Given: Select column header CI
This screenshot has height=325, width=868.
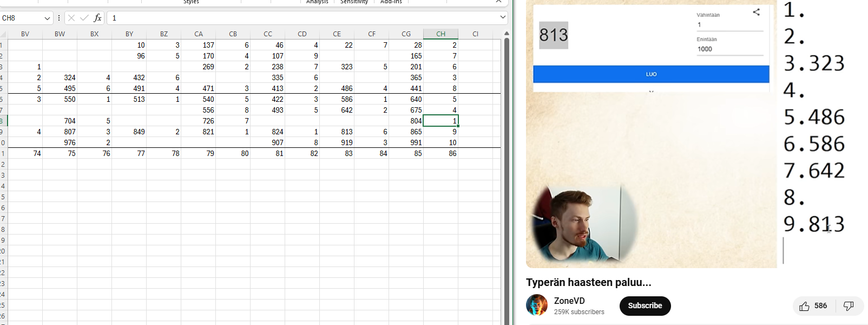Looking at the screenshot, I should pos(475,34).
